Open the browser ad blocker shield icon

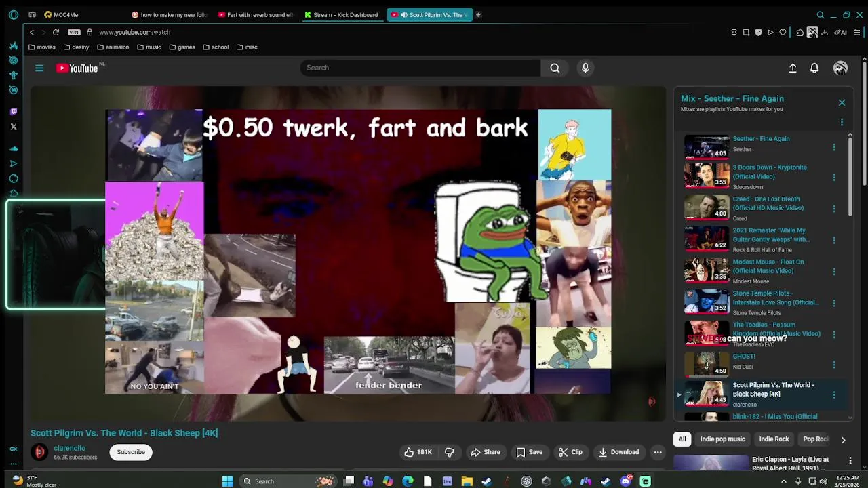(x=758, y=32)
